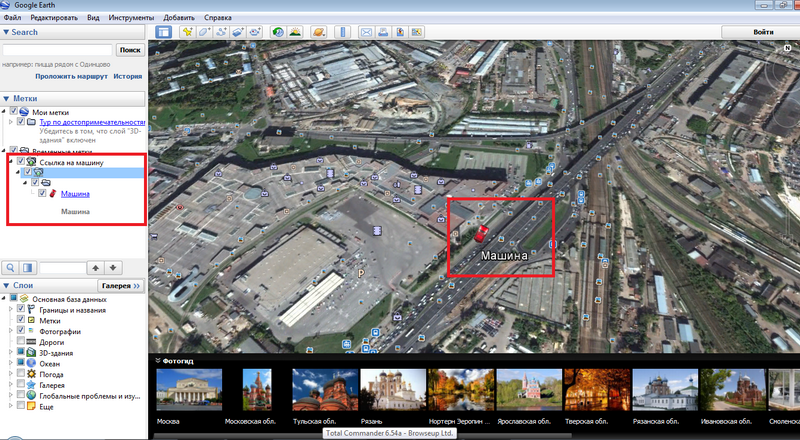Select the ruler measurement tool

tap(343, 33)
